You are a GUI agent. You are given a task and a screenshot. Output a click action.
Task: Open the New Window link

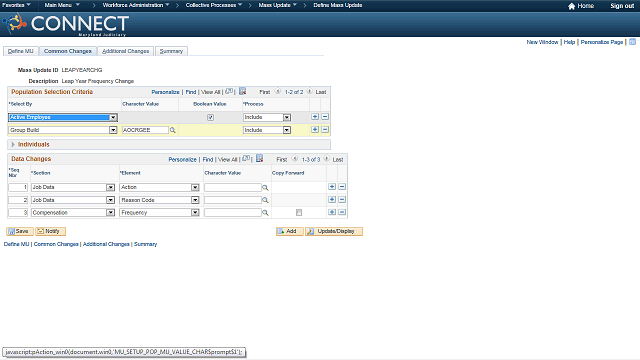point(542,42)
